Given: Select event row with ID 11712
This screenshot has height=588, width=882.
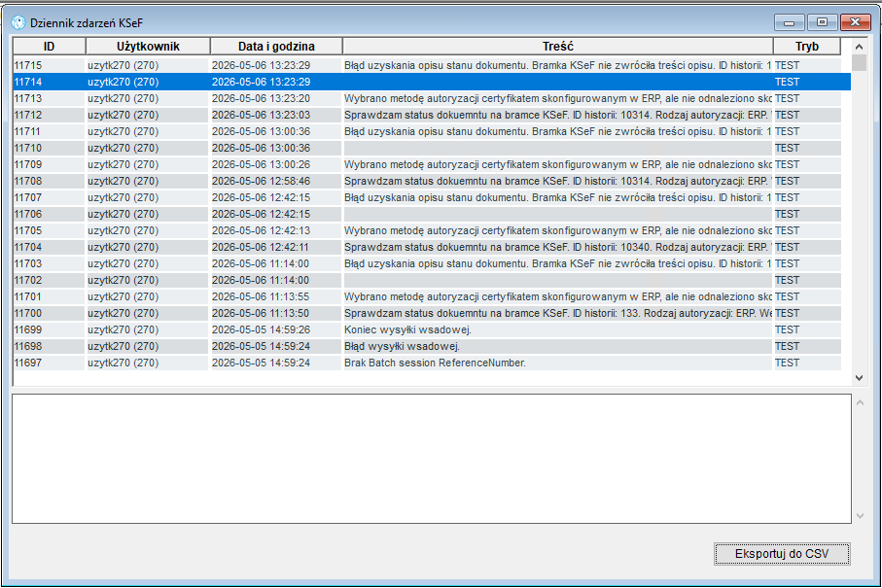Looking at the screenshot, I should 427,115.
